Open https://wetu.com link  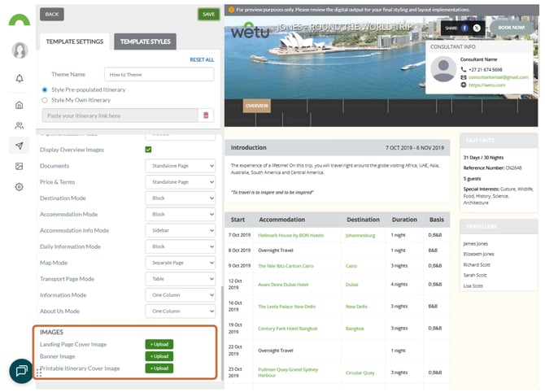(x=486, y=85)
